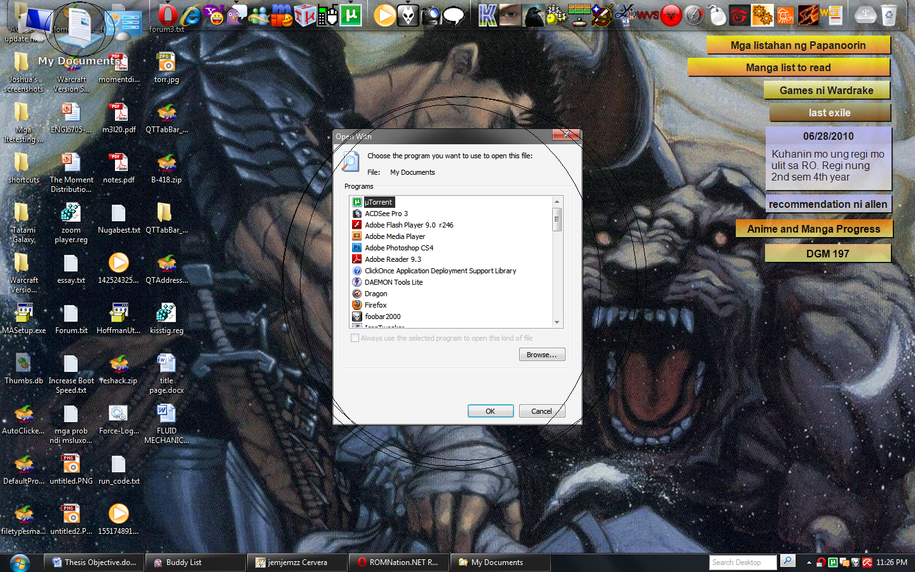This screenshot has height=572, width=915.
Task: Open MASetup.exe on the desktop
Action: coord(23,319)
